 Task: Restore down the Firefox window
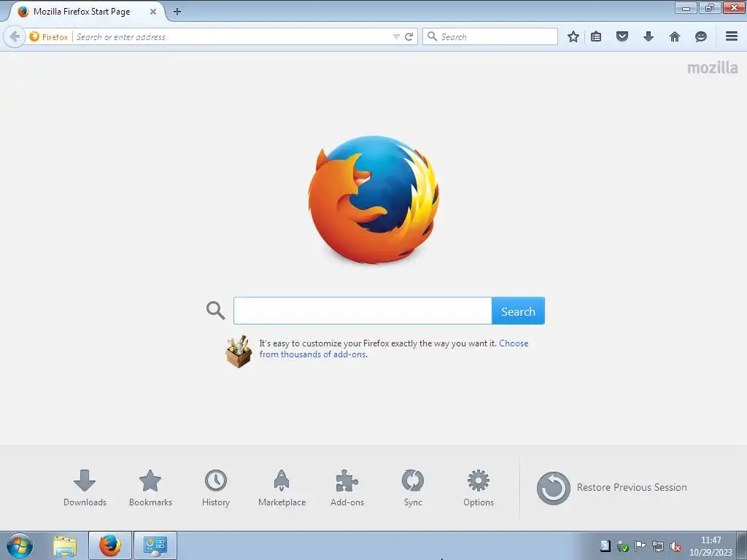point(709,8)
